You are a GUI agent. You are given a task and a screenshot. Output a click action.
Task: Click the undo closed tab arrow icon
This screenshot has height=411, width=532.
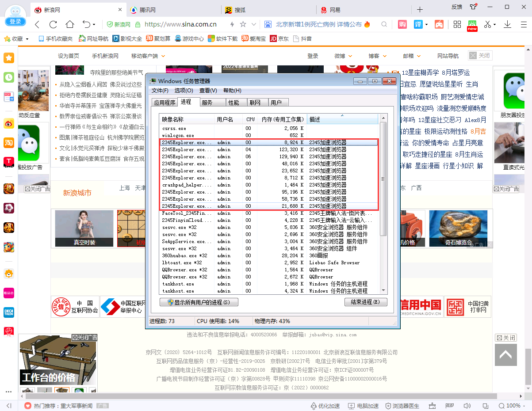[86, 24]
